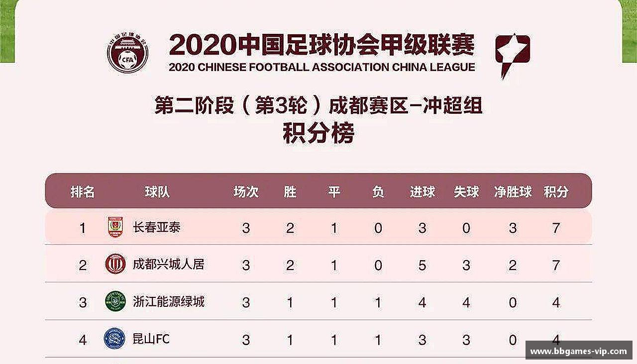Viewport: 637px width, 364px height.
Task: Click the Zhejiang Greentown (浙江能源绿城) team crest
Action: tap(115, 301)
